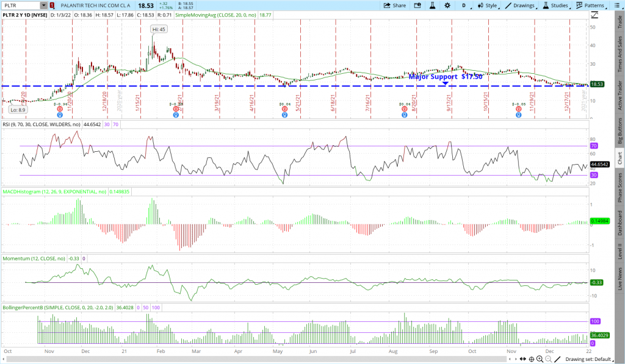Open chart settings with the gear icon

pos(447,5)
